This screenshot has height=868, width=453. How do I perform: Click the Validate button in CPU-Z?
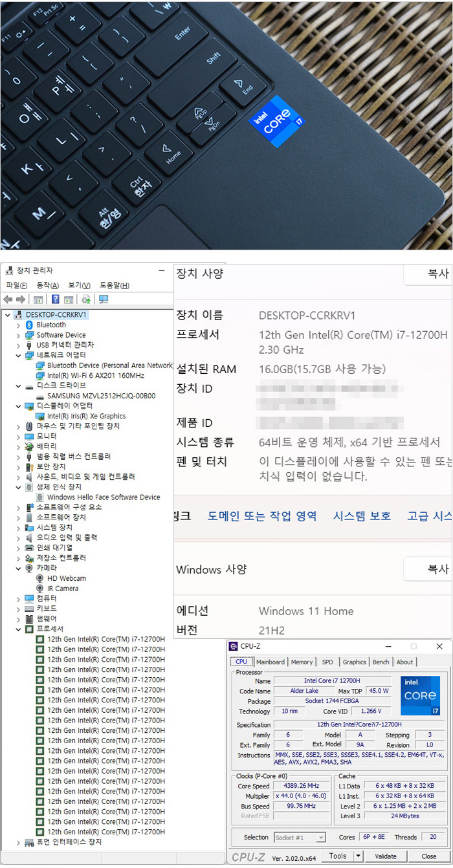[x=386, y=856]
